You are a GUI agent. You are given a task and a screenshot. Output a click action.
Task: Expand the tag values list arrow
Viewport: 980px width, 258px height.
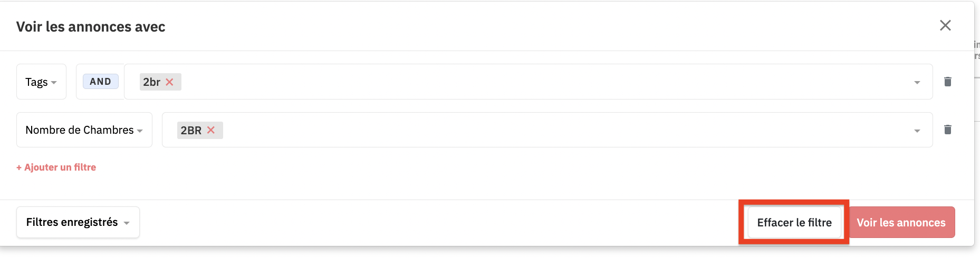tap(917, 82)
